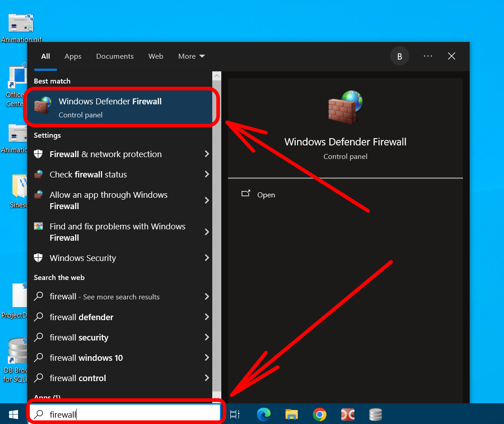
Task: Switch to the Apps tab
Action: [73, 56]
